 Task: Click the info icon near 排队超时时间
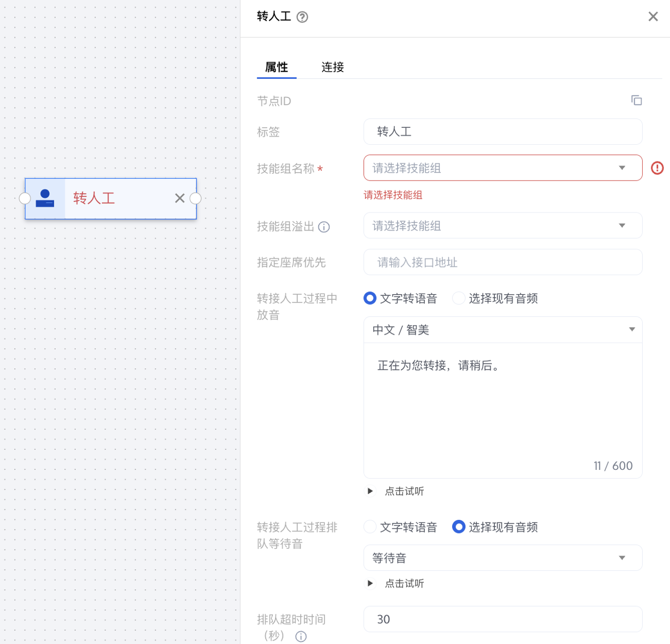301,636
